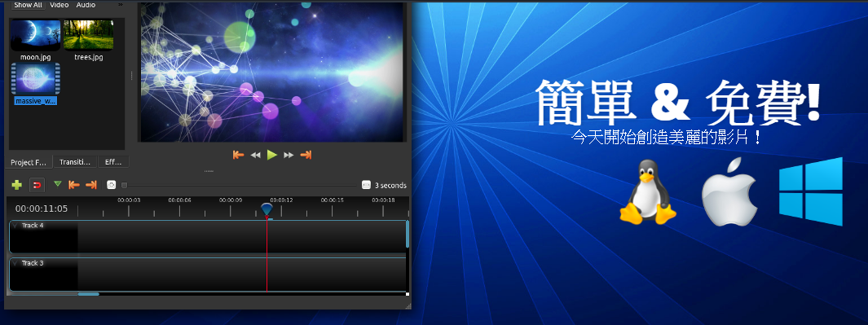This screenshot has width=868, height=325.
Task: Adjust the timeline zoom slider handle
Action: tap(125, 186)
